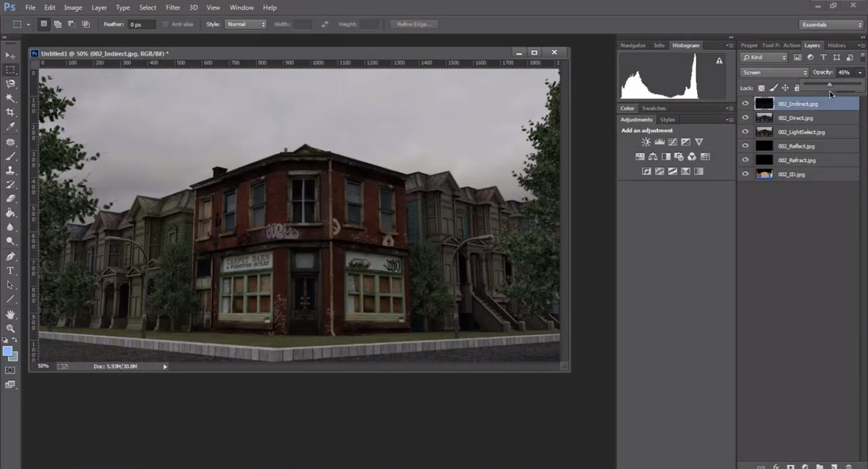868x469 pixels.
Task: Select the Line tool
Action: click(x=10, y=299)
